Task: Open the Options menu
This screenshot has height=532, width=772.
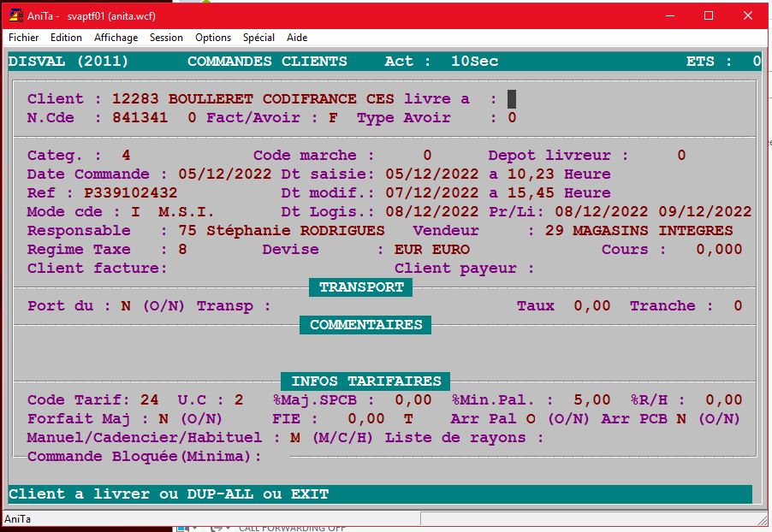Action: tap(213, 38)
